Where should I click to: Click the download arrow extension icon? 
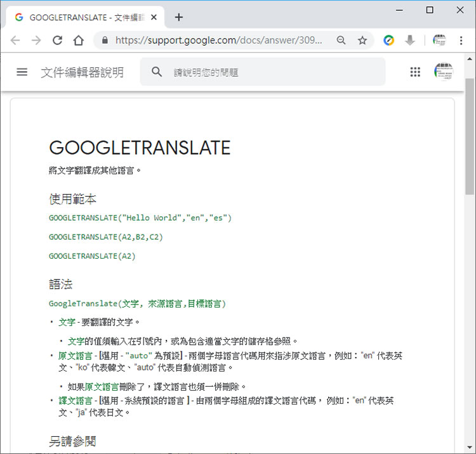pos(410,41)
